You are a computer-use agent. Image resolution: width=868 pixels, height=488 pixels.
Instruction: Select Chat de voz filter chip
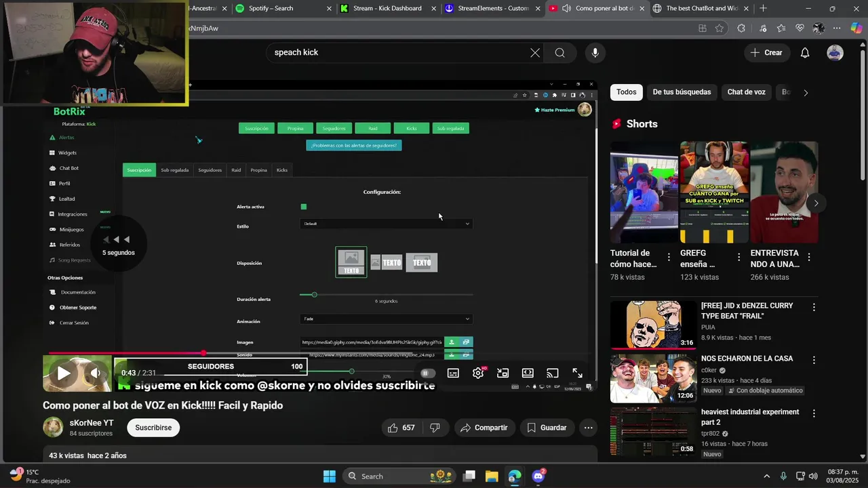(x=746, y=92)
